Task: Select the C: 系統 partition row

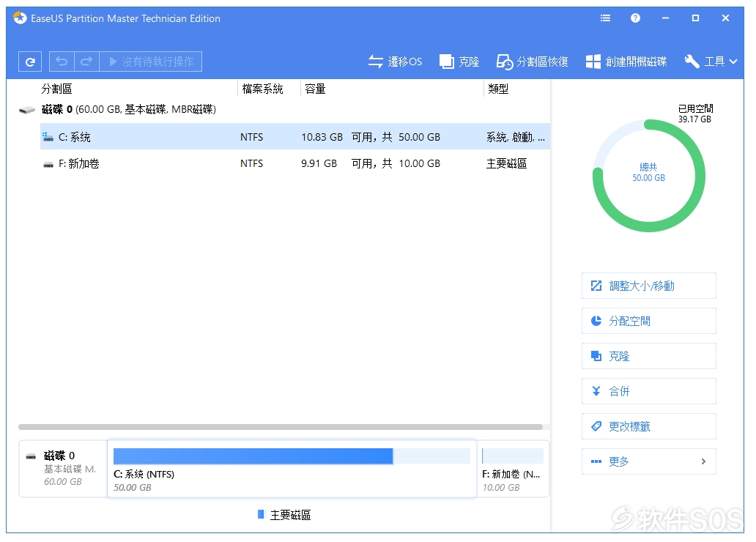Action: (x=294, y=137)
